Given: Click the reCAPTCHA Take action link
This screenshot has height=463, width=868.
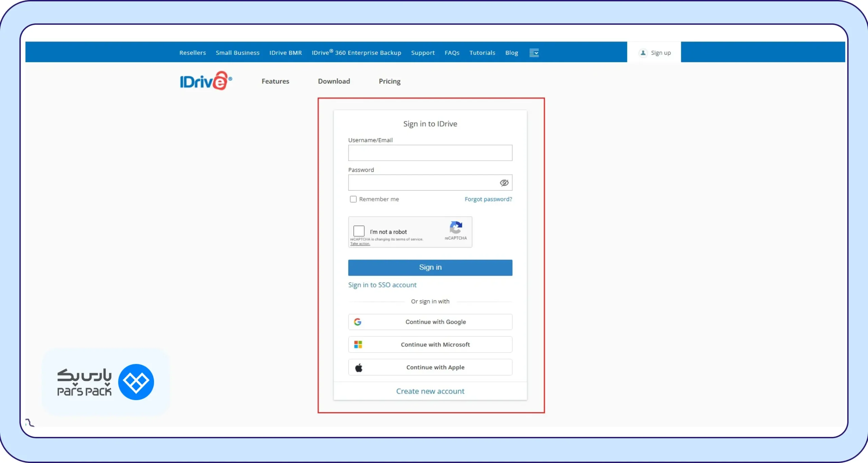Looking at the screenshot, I should [360, 244].
